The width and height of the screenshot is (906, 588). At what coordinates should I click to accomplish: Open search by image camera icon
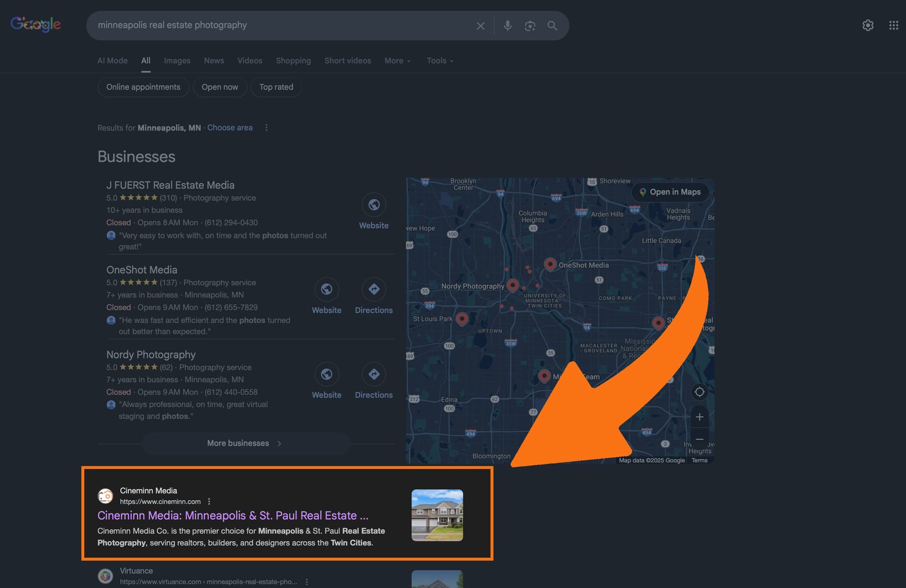tap(530, 26)
